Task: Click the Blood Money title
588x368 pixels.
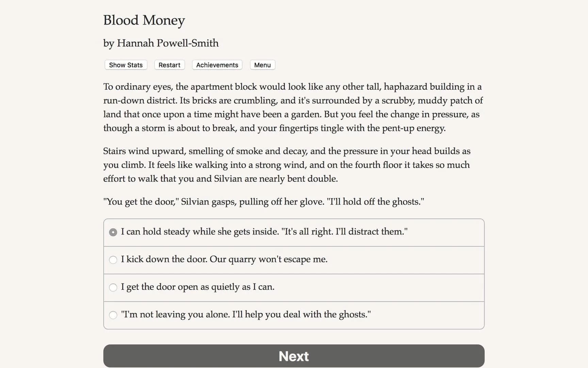Action: 144,20
